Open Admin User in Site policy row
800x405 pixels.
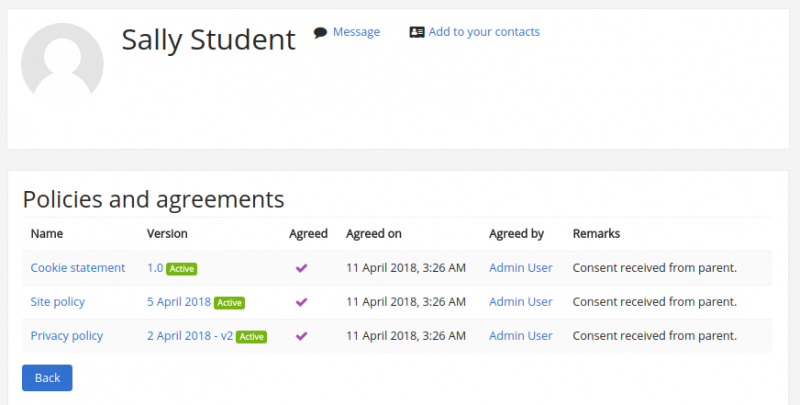coord(520,302)
